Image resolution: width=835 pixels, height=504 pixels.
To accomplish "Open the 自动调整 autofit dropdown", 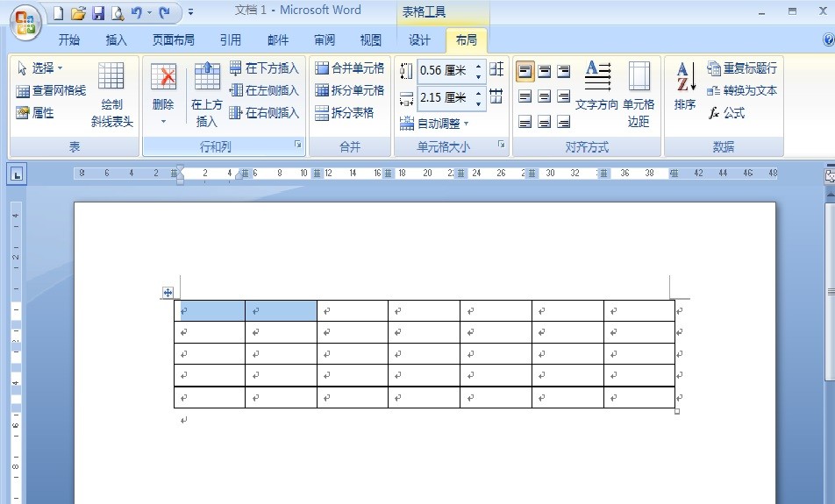I will click(433, 124).
